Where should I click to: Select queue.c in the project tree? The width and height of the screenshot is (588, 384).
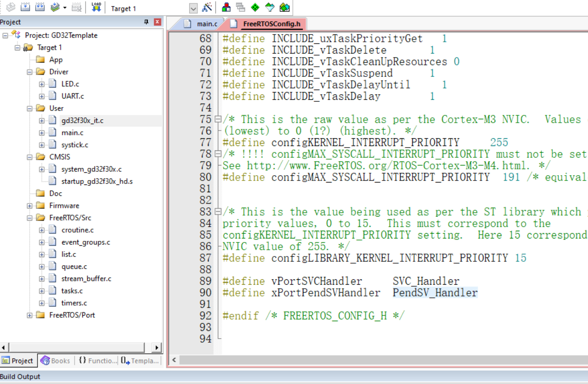[x=74, y=266]
